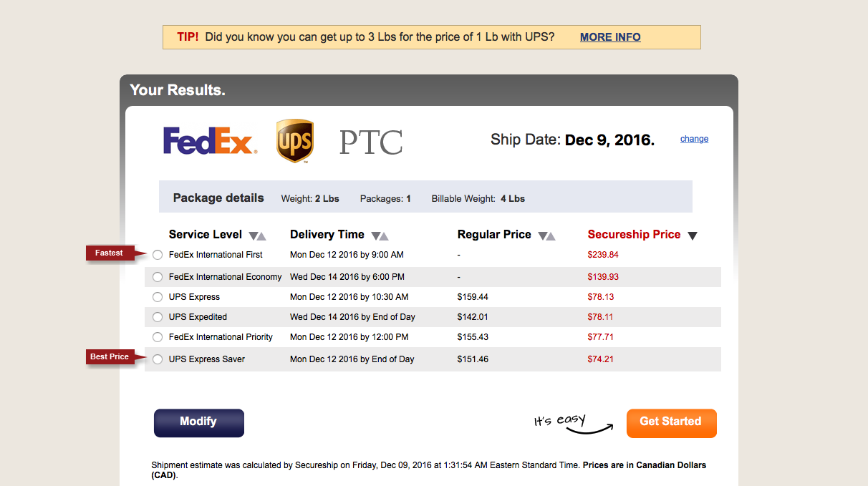Click the UPS shield logo
The height and width of the screenshot is (486, 868).
[x=294, y=141]
